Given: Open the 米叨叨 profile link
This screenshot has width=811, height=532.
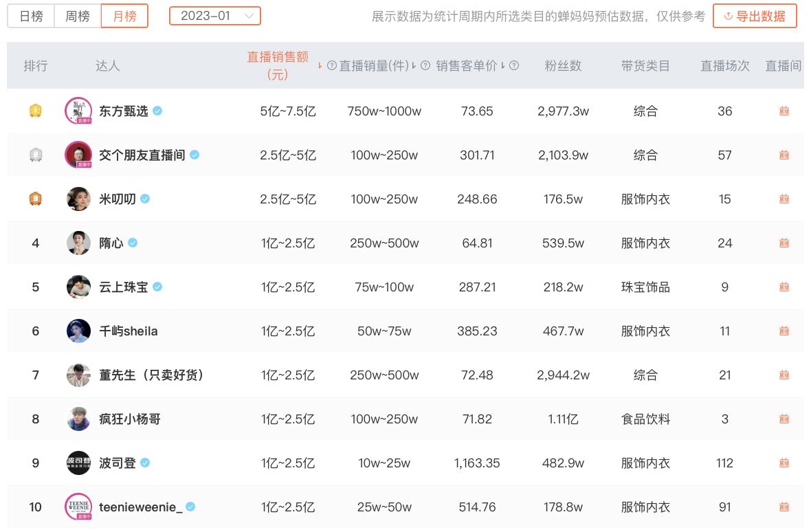Looking at the screenshot, I should (x=118, y=199).
